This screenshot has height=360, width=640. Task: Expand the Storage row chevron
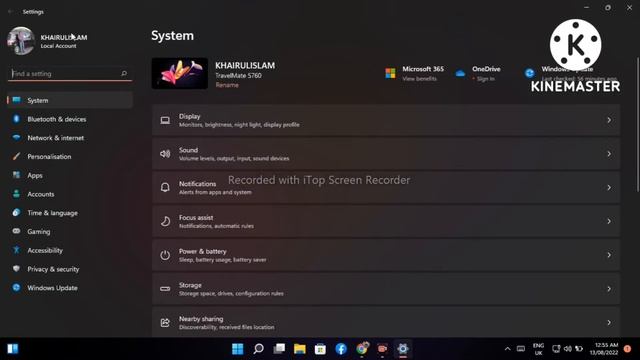[x=609, y=289]
